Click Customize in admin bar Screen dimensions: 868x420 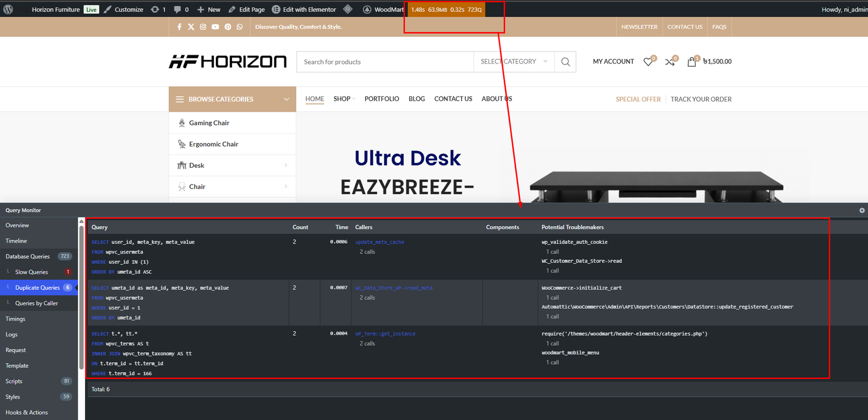[123, 9]
